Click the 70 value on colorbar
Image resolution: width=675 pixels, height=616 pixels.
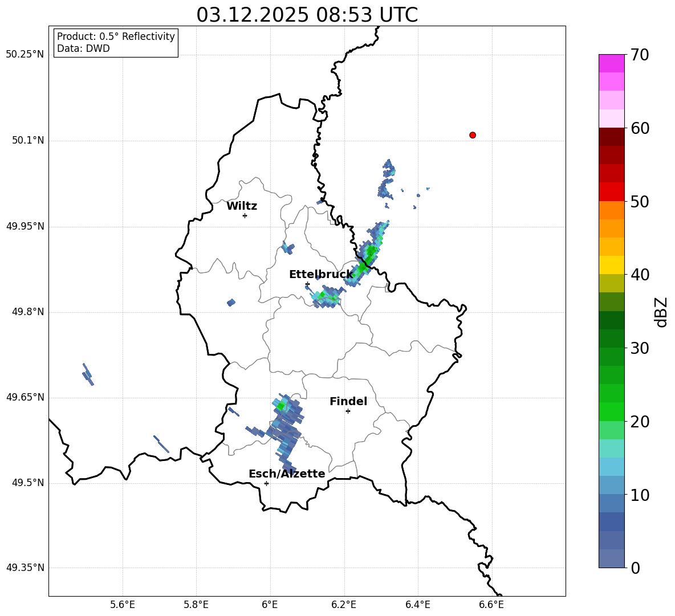(640, 55)
